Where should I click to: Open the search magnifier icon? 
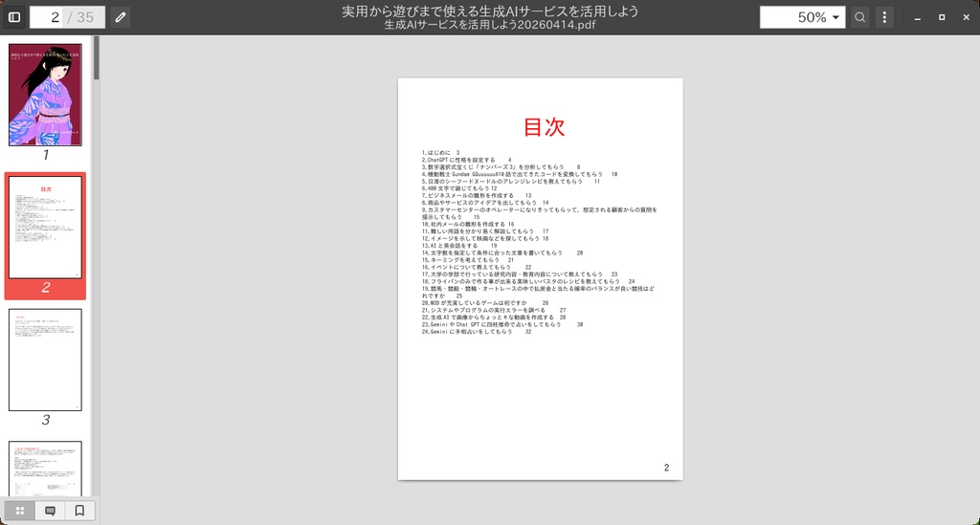860,17
